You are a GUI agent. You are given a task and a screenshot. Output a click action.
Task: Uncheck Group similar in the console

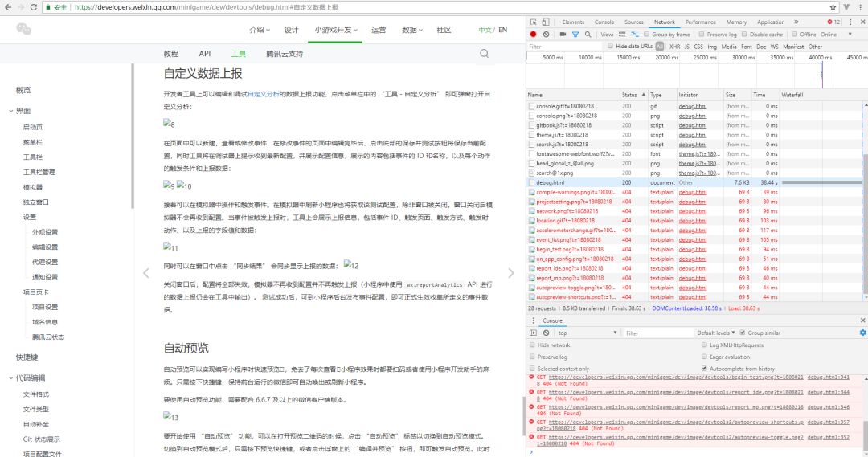pyautogui.click(x=743, y=333)
